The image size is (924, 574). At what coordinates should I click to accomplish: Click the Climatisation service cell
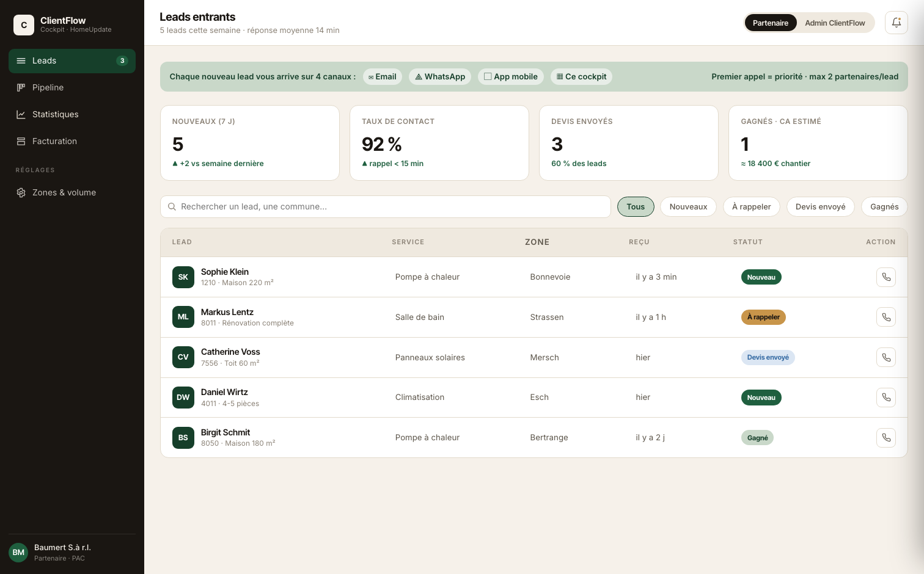(x=420, y=397)
